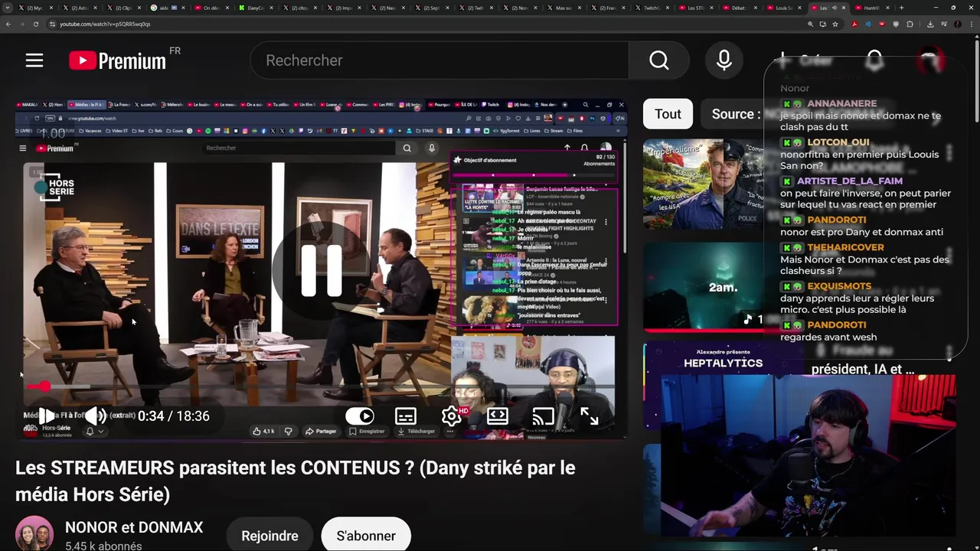Enter fullscreen with the expand arrows icon
Viewport: 980px width, 551px height.
589,416
